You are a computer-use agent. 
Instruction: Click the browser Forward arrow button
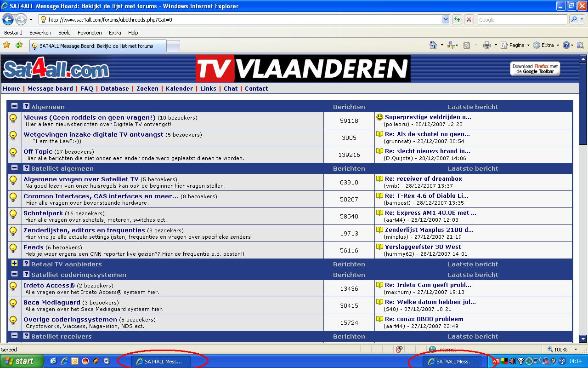(21, 19)
